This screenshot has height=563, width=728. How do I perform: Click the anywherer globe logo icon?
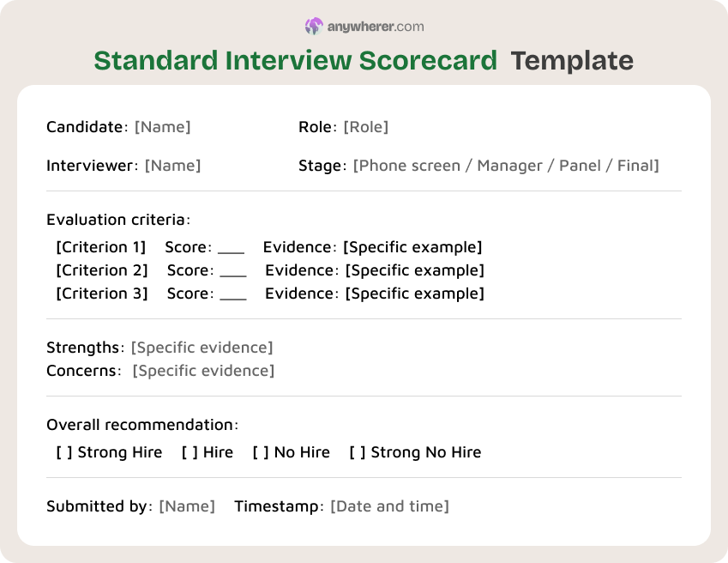click(x=314, y=27)
